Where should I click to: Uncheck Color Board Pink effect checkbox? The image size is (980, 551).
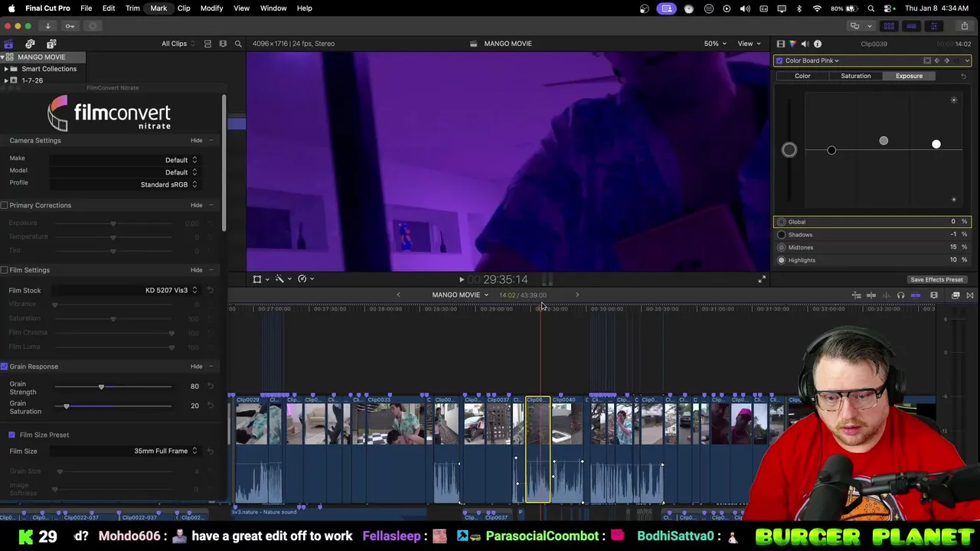[x=779, y=60]
